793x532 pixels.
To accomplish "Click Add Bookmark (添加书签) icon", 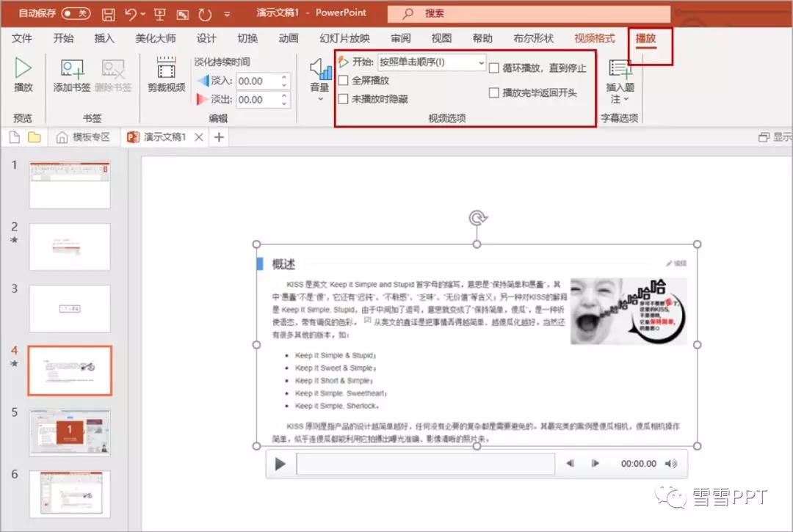I will (72, 70).
